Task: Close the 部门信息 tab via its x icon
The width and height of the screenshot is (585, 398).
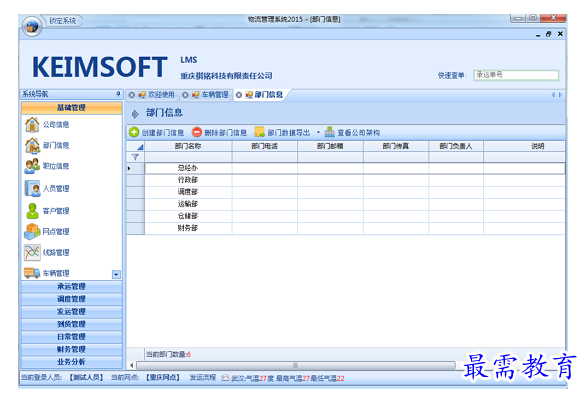Action: (239, 95)
